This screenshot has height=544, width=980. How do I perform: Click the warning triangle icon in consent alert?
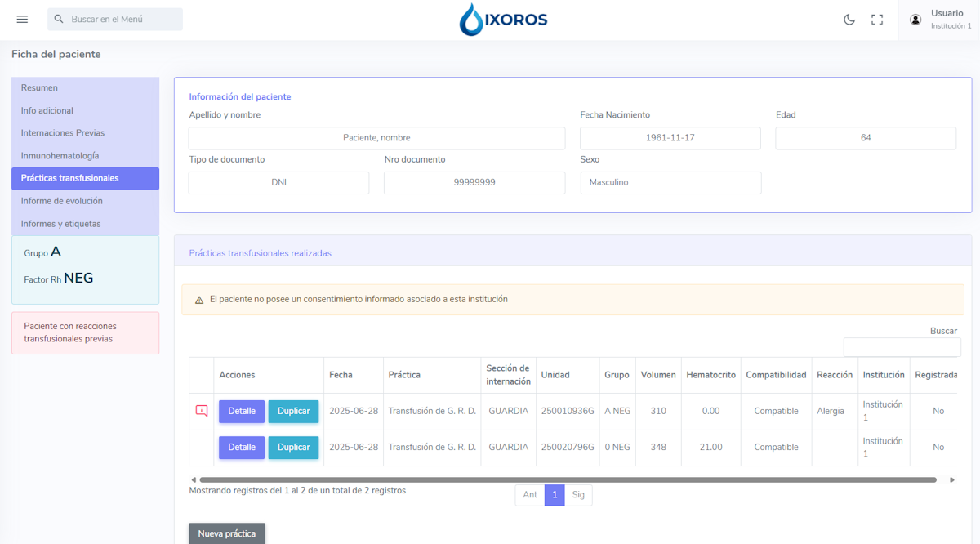tap(199, 300)
